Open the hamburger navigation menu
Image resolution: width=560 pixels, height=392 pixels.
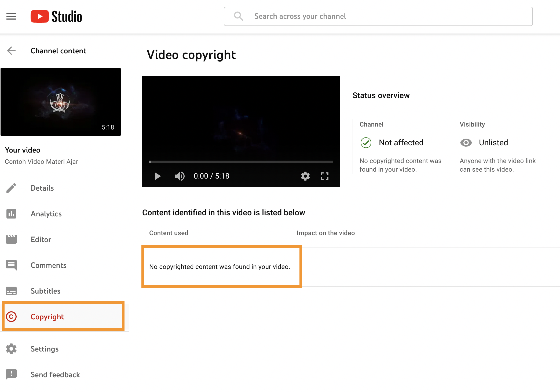click(11, 17)
